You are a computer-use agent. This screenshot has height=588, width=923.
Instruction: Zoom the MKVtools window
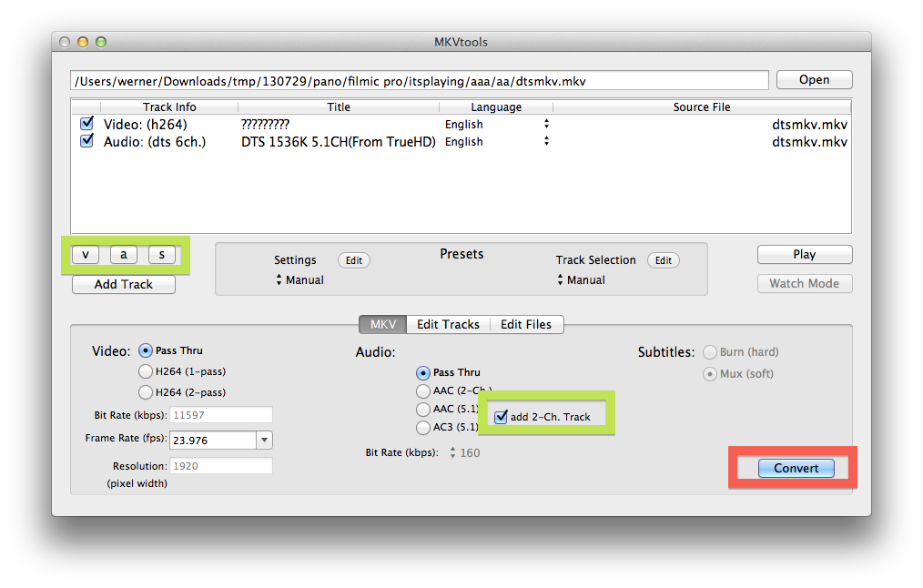101,42
